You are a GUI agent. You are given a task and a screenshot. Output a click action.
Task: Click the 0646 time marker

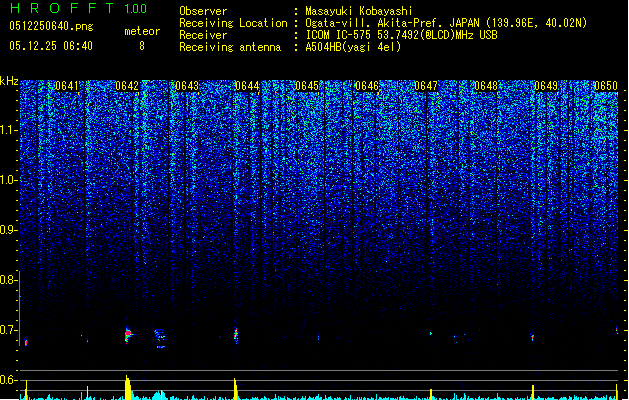pyautogui.click(x=367, y=86)
